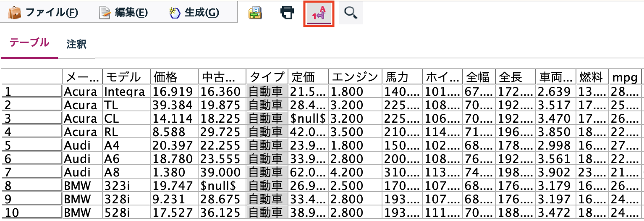Click the $null$ cell in BMW 323i row

223,185
